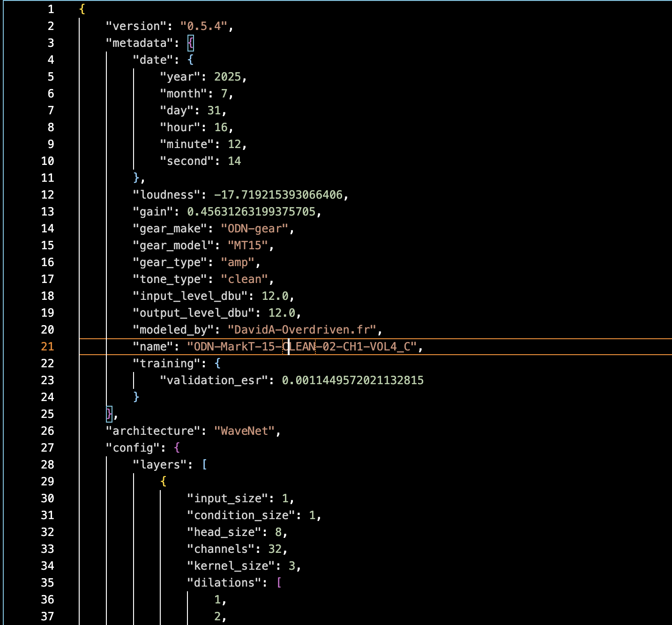Viewport: 672px width, 625px height.
Task: Select the loudness value -17.719215393066406
Action: (278, 195)
